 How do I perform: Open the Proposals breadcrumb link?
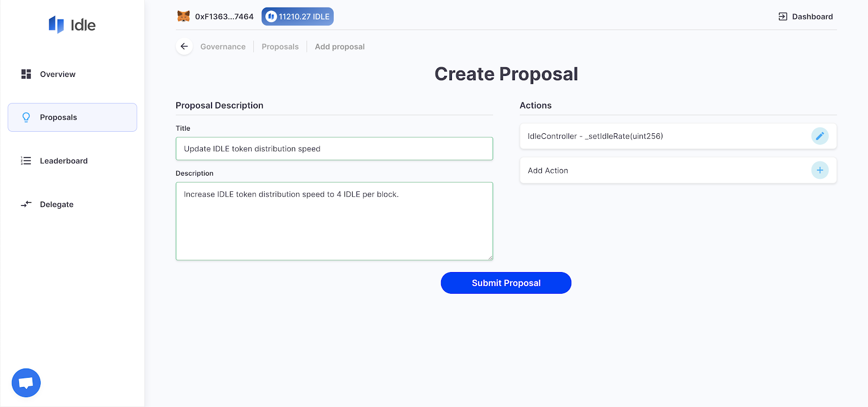point(280,47)
